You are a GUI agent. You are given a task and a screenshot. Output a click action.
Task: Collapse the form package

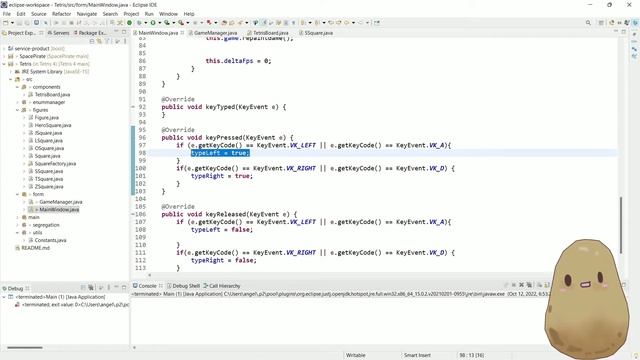tap(17, 194)
